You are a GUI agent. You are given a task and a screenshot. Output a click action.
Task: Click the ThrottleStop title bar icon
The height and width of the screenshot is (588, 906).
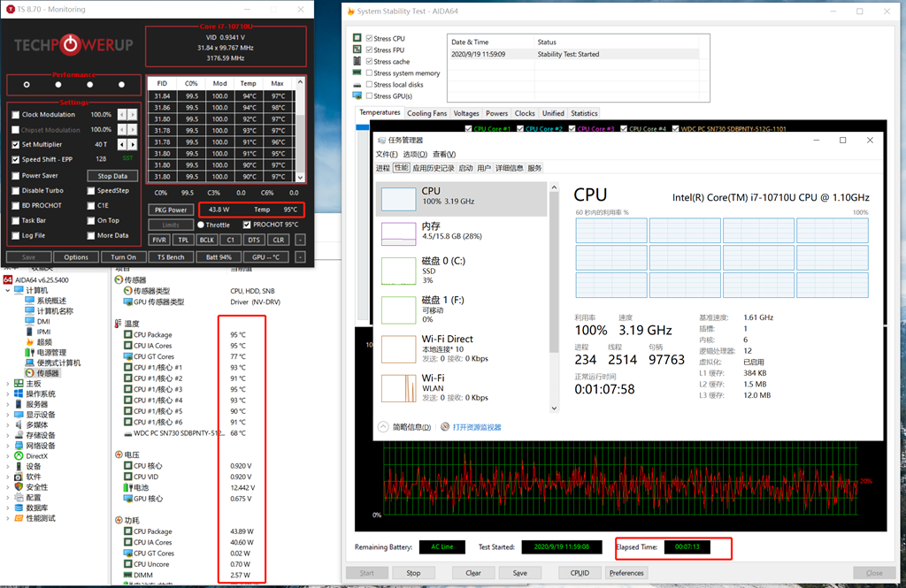[10, 9]
